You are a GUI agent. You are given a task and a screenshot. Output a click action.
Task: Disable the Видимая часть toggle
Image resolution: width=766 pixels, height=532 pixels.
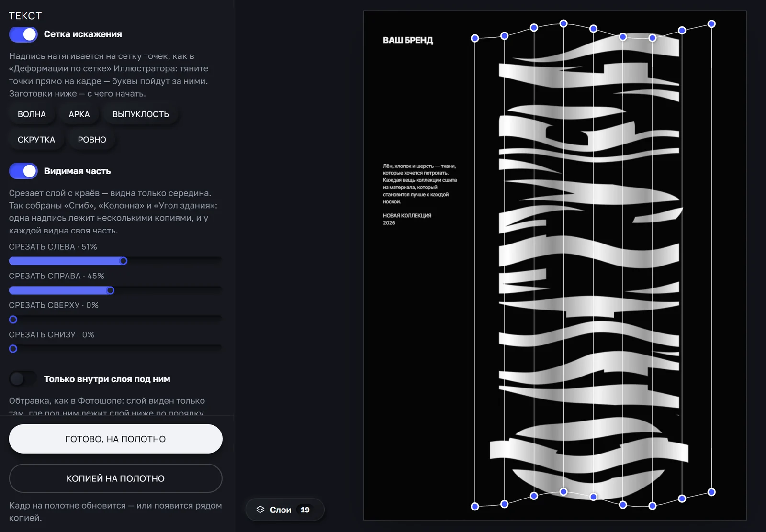click(23, 171)
